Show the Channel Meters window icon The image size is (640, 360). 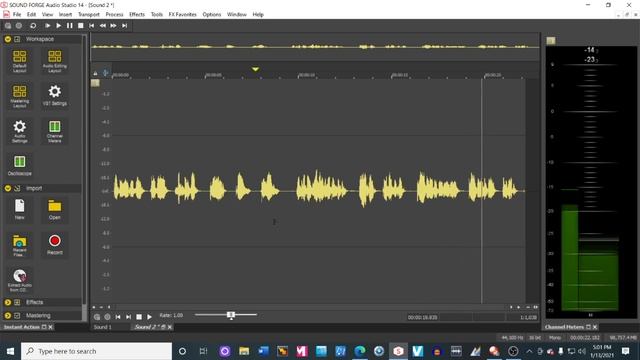click(55, 131)
